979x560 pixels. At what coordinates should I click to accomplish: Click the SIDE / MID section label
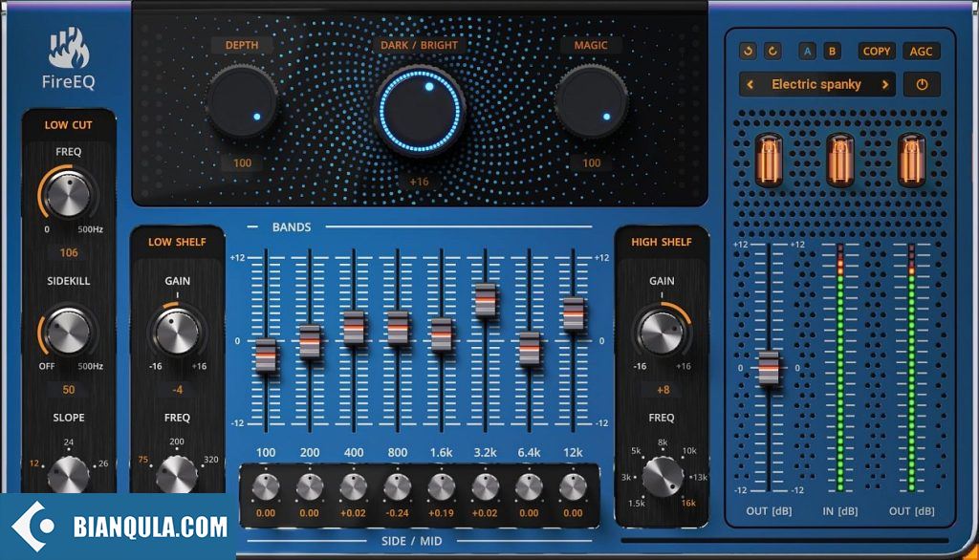point(411,541)
